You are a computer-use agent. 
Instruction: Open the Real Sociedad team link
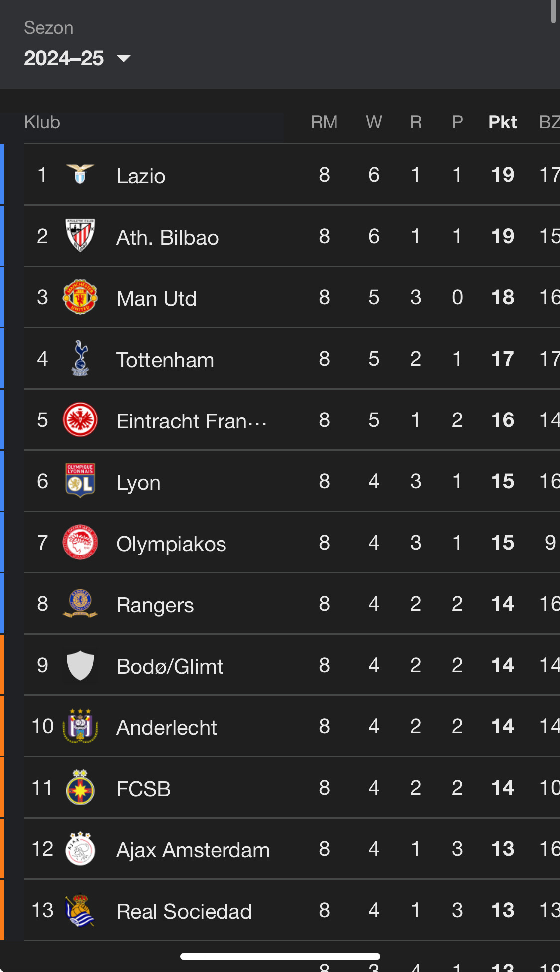pyautogui.click(x=184, y=911)
